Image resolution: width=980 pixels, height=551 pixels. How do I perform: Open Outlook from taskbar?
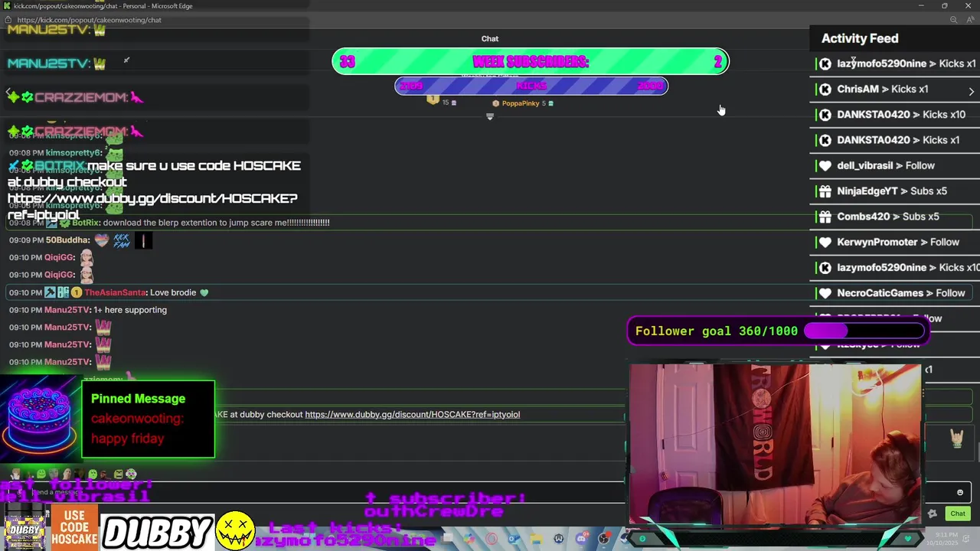pyautogui.click(x=514, y=540)
